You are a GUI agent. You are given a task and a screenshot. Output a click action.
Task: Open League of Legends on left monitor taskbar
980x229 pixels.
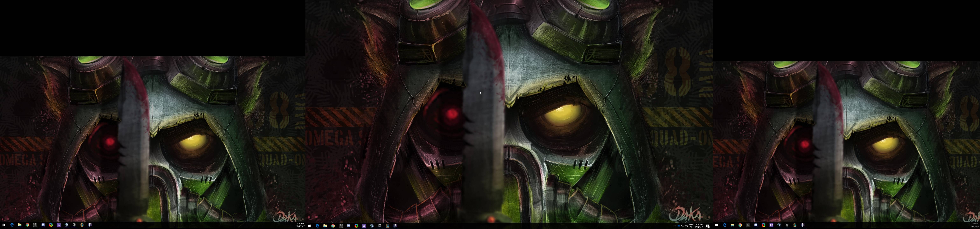point(82,225)
